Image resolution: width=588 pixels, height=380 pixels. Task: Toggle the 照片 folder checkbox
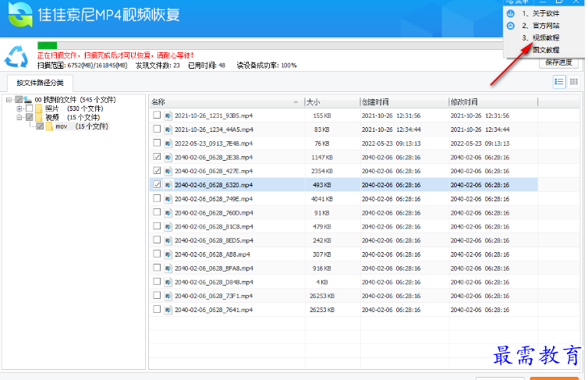tap(30, 108)
